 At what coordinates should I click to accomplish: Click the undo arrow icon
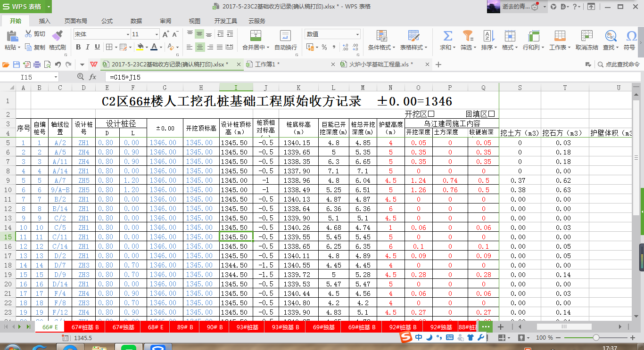[58, 65]
